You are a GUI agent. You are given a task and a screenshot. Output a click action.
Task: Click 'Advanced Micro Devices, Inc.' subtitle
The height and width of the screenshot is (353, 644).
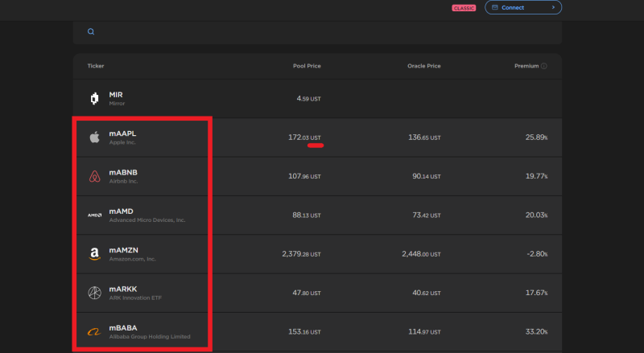click(x=147, y=220)
